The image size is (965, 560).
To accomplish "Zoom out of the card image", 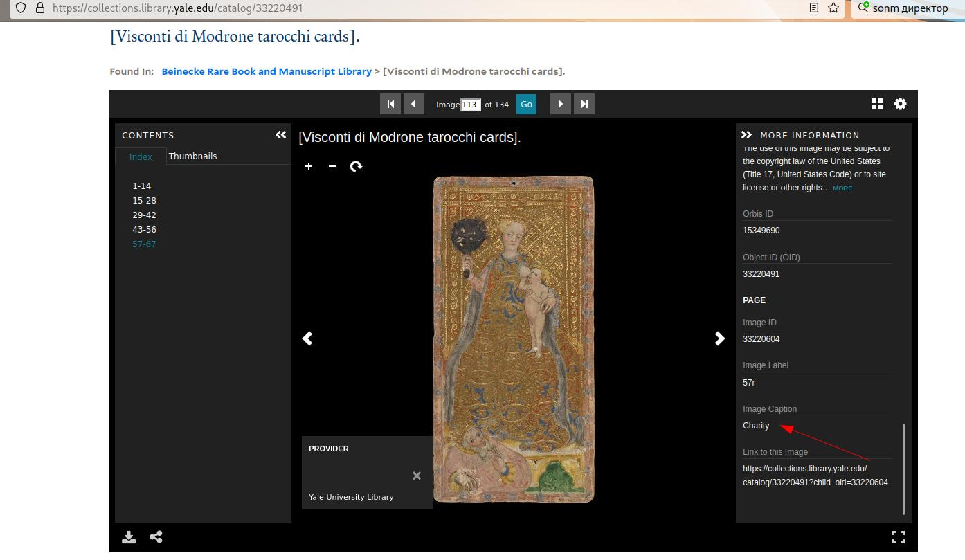I will [x=332, y=166].
